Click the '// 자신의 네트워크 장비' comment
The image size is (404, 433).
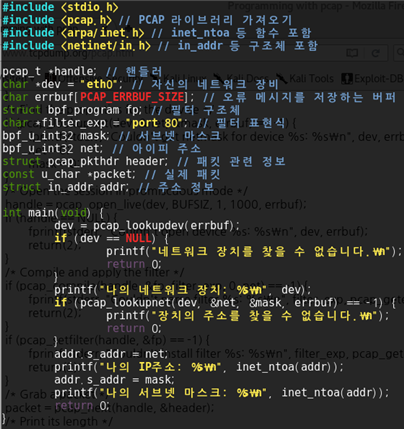tap(205, 84)
